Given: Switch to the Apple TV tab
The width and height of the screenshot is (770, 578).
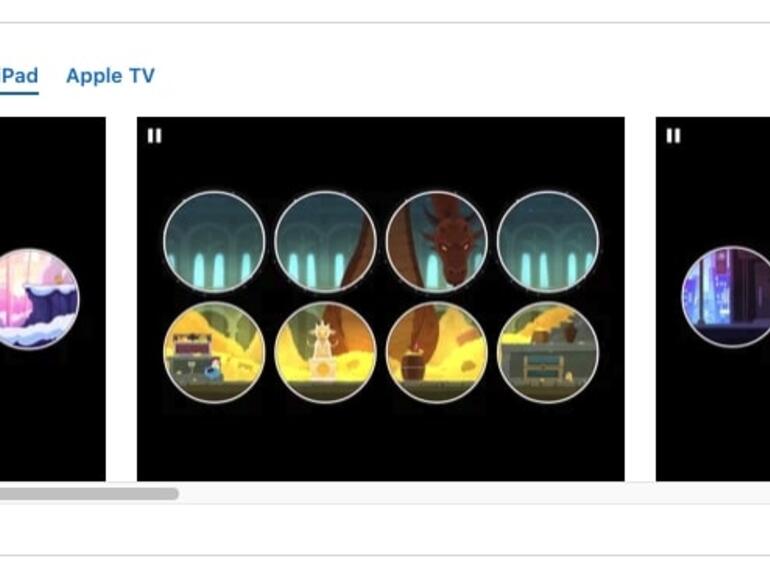Looking at the screenshot, I should click(x=110, y=76).
